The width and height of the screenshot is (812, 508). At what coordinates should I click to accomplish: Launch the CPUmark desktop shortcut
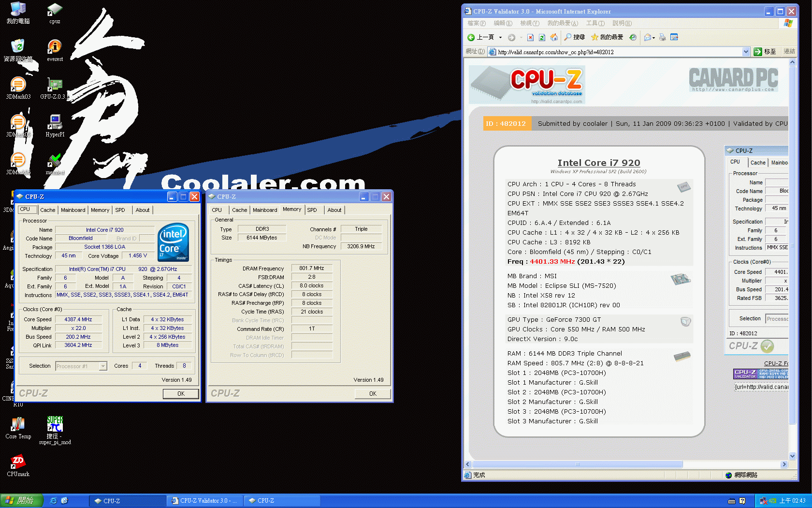pos(18,465)
